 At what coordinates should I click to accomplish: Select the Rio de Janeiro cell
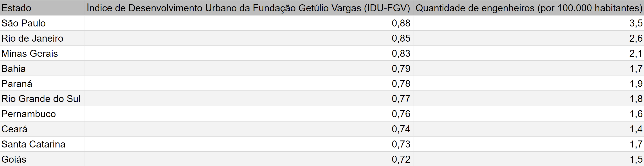[x=42, y=38]
